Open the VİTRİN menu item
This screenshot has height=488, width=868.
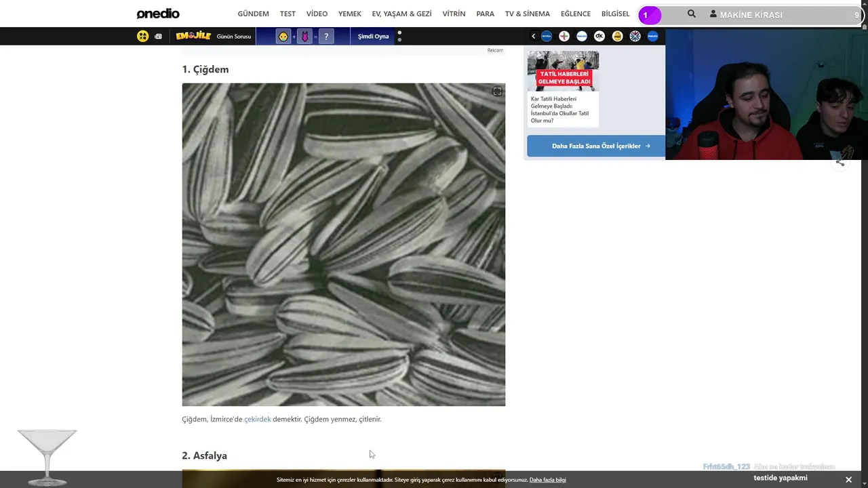pyautogui.click(x=454, y=14)
